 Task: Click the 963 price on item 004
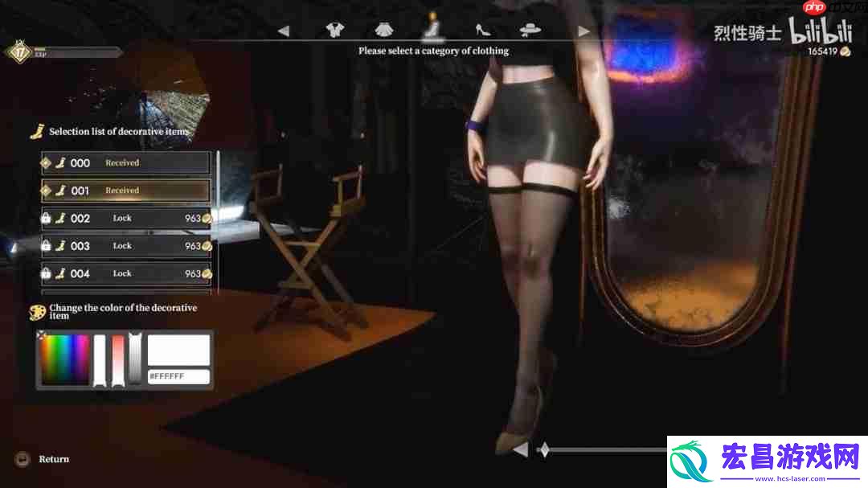(x=193, y=273)
